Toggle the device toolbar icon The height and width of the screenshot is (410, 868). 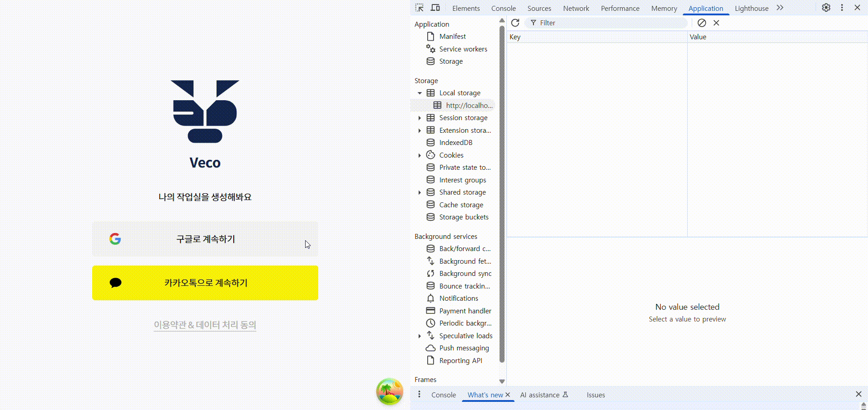pos(435,8)
